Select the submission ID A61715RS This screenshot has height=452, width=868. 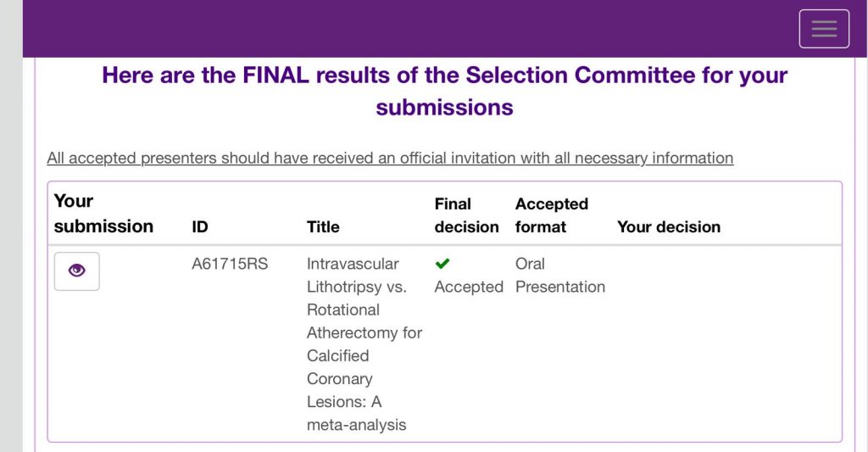click(230, 264)
